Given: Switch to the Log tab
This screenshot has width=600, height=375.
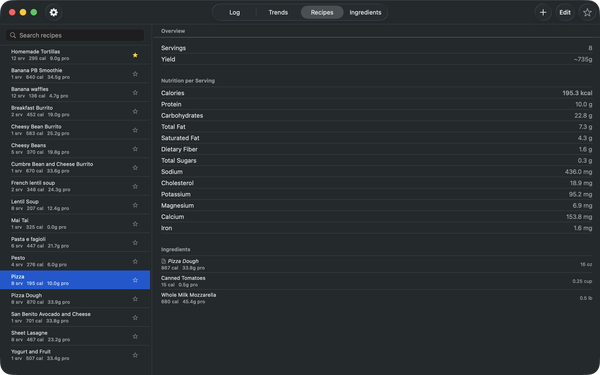Looking at the screenshot, I should [235, 12].
